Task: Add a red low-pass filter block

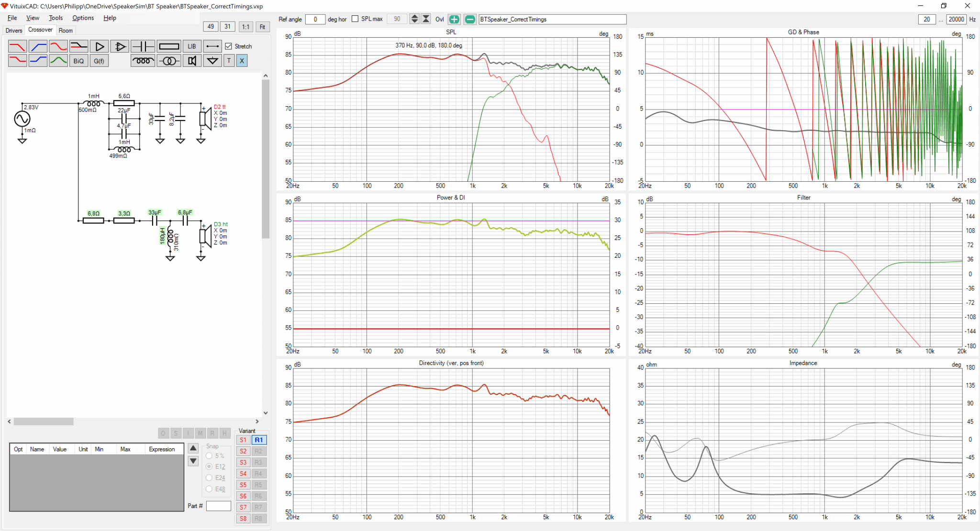Action: 17,46
